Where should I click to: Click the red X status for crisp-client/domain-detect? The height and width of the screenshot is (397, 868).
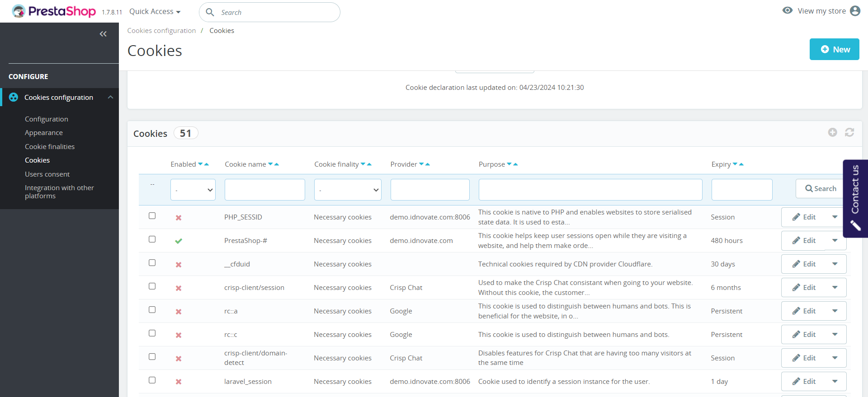pyautogui.click(x=179, y=359)
